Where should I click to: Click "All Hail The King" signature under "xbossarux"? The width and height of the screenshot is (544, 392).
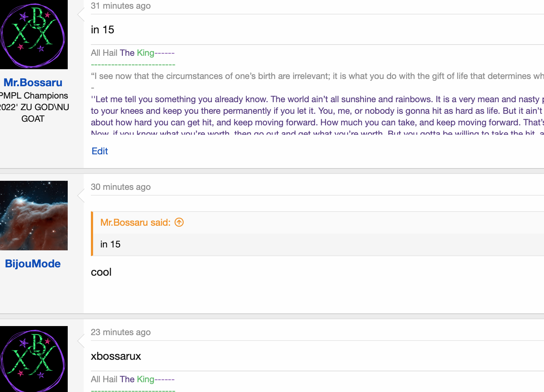pyautogui.click(x=122, y=379)
